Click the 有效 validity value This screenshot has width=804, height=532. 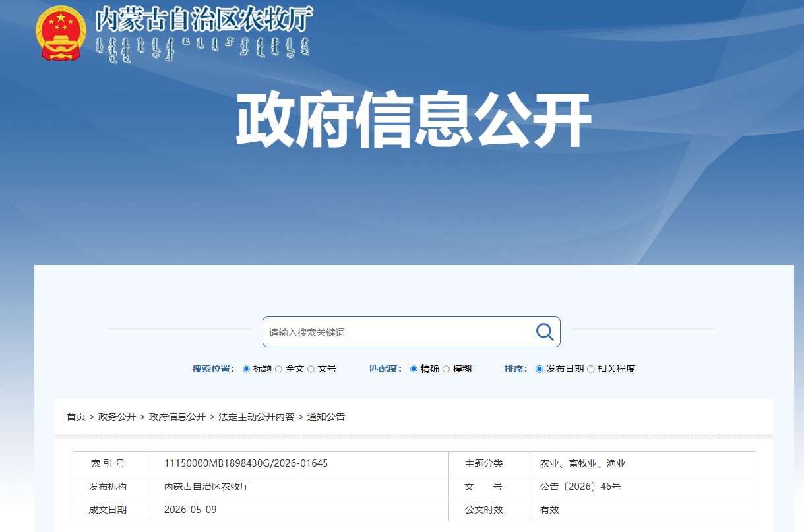[549, 510]
